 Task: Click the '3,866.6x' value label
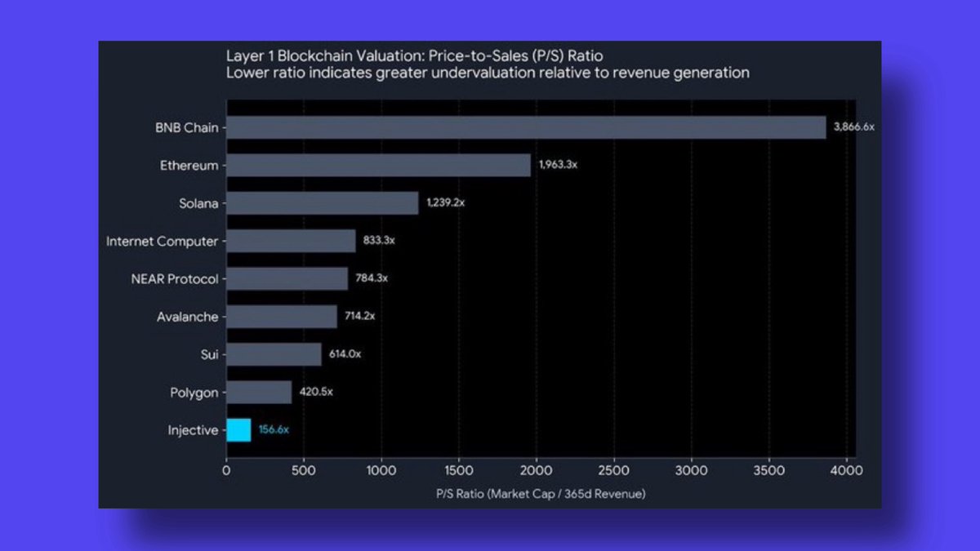click(x=854, y=128)
